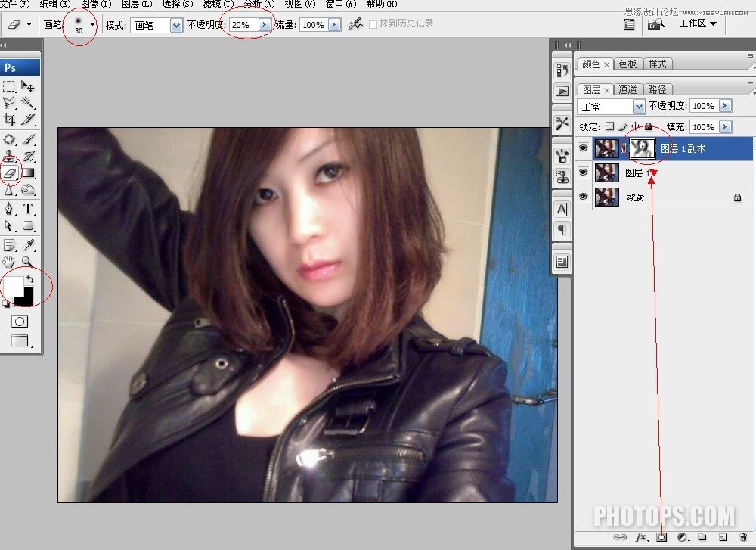Open the 工作区 workspace dropdown
The image size is (756, 550).
point(698,23)
